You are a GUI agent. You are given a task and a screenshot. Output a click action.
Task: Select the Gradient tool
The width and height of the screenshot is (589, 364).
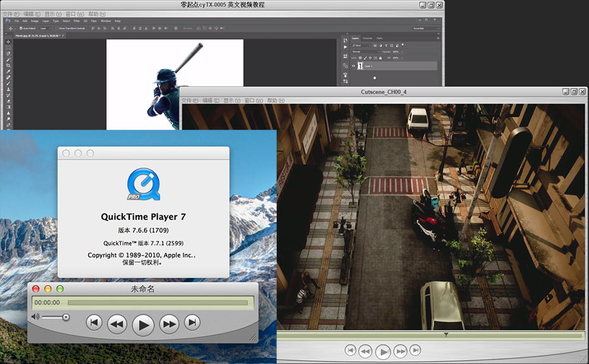pos(8,107)
